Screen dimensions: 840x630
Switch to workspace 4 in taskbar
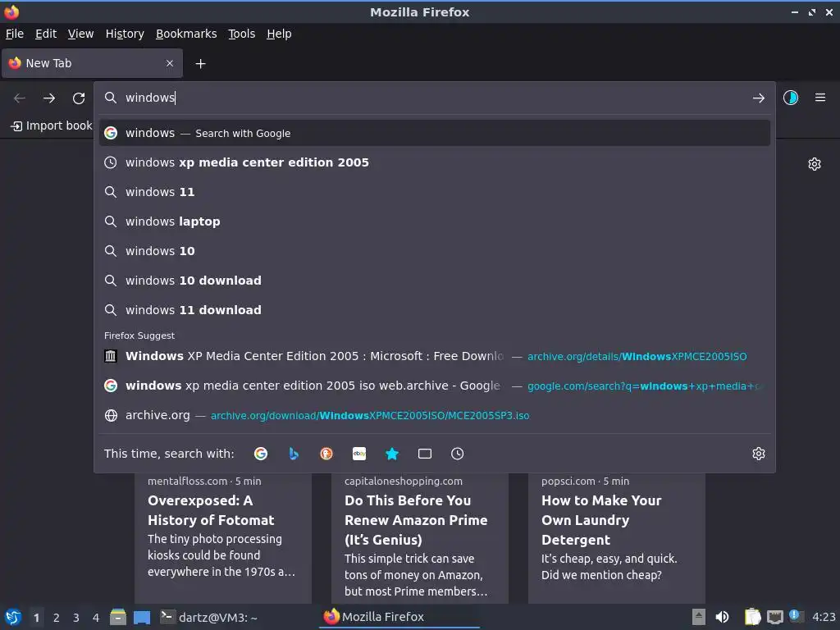click(96, 618)
